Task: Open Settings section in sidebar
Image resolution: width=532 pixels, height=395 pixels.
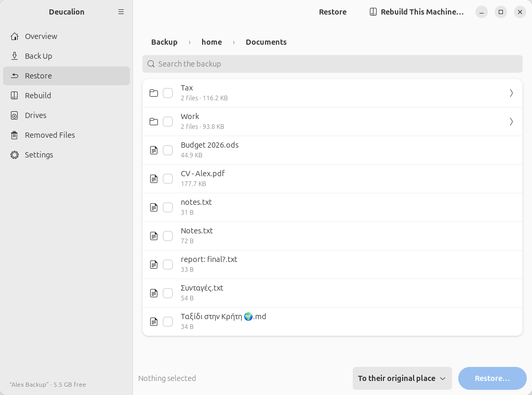Action: point(66,155)
